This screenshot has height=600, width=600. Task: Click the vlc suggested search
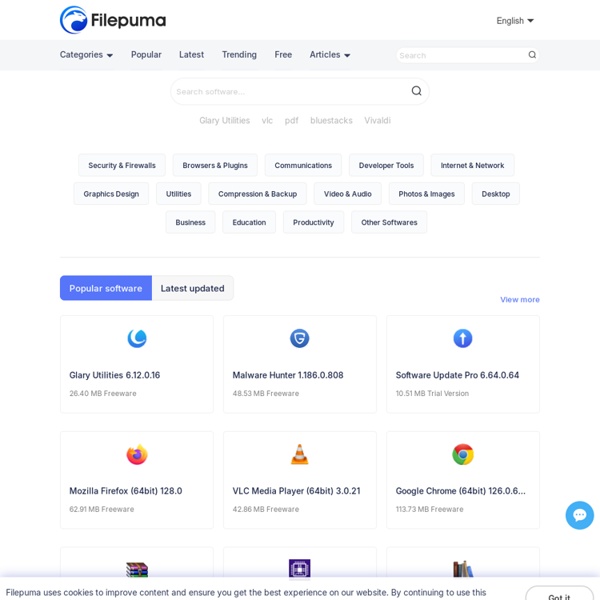[x=267, y=121]
